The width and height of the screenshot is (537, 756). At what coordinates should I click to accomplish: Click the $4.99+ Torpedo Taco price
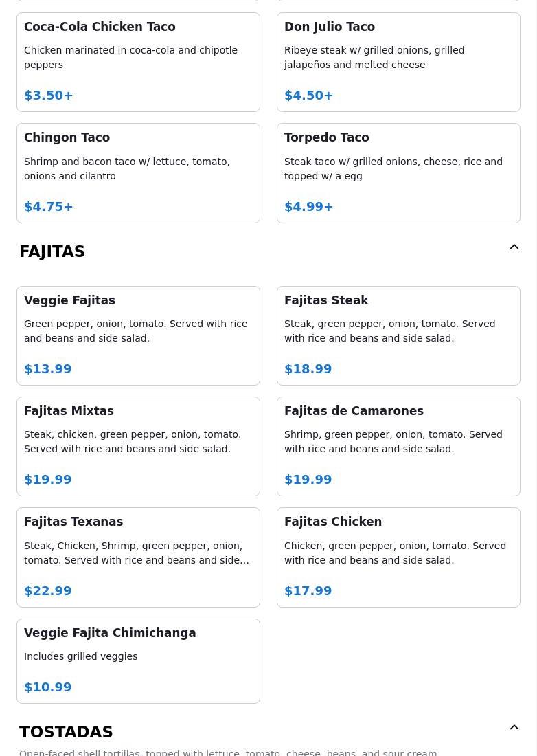(309, 207)
